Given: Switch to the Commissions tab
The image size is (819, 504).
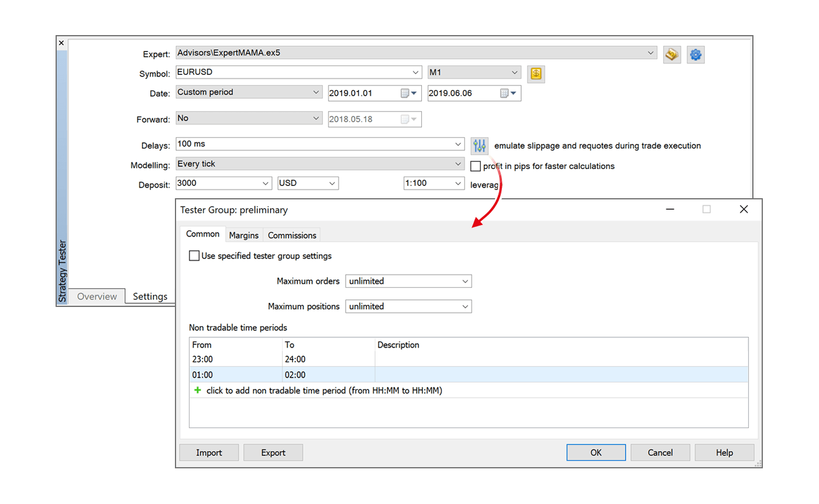Looking at the screenshot, I should click(x=291, y=235).
